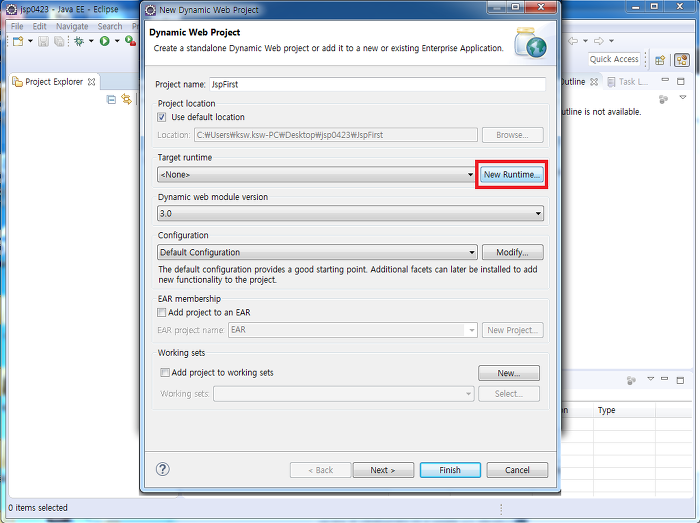Switch to the Task List tab
Viewport: 700px width, 523px height.
[x=628, y=82]
